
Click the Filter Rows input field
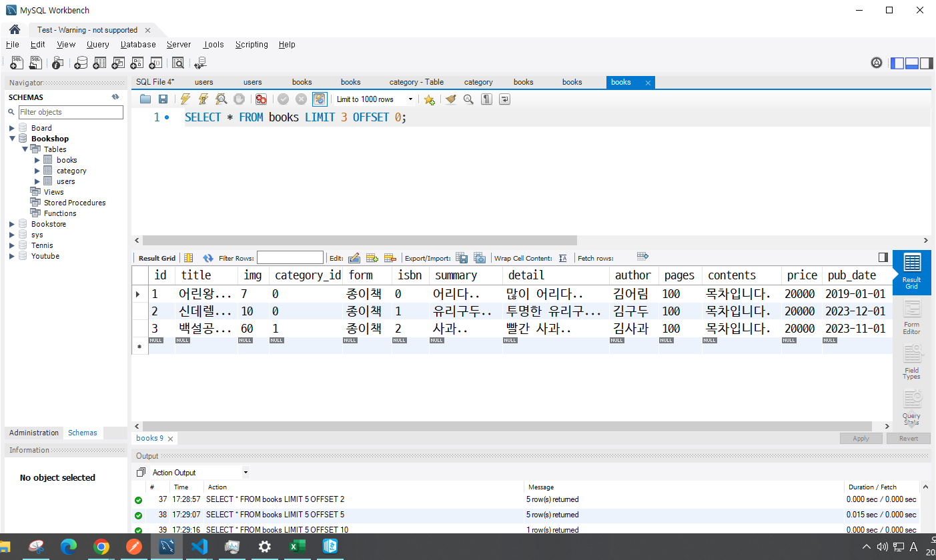coord(290,258)
